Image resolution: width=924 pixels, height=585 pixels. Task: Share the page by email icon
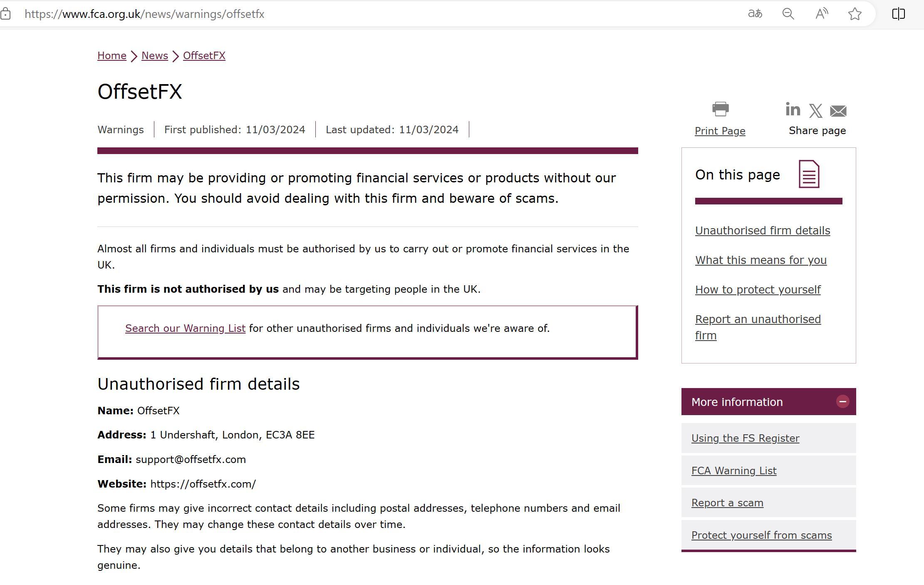click(838, 111)
